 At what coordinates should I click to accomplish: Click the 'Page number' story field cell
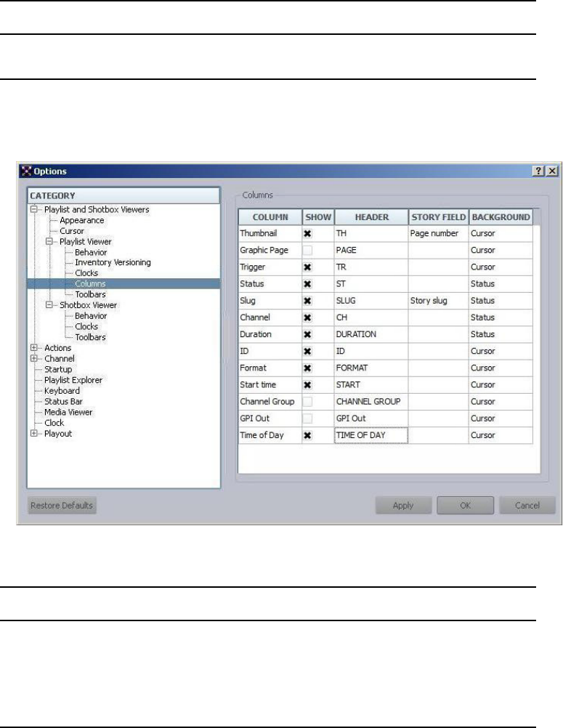tap(438, 233)
